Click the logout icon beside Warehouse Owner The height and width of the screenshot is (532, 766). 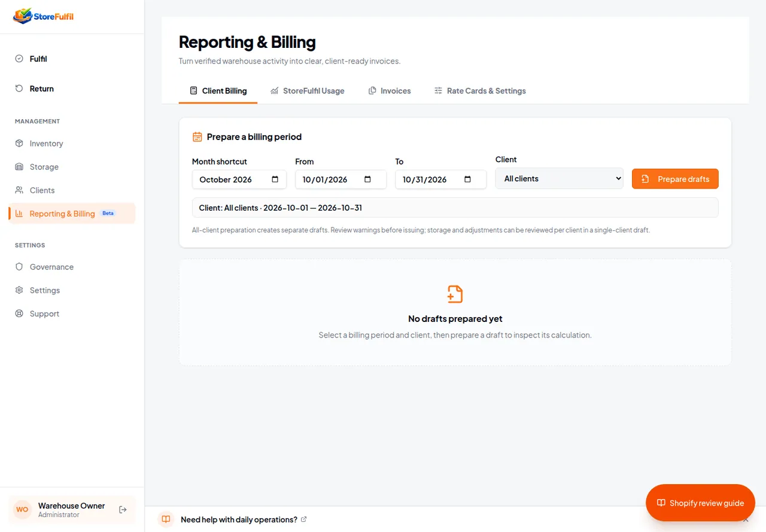(x=123, y=510)
